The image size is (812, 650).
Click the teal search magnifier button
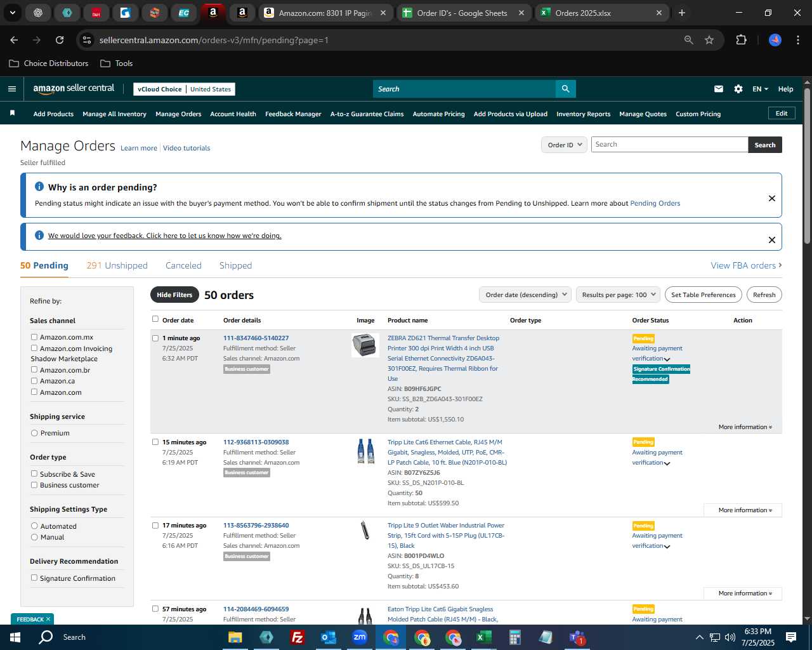click(x=565, y=89)
